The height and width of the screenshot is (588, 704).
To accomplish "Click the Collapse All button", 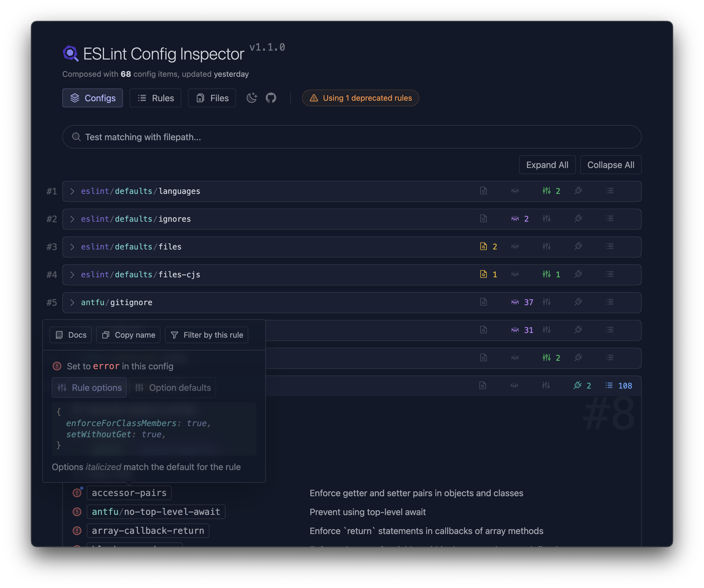I will (x=611, y=165).
